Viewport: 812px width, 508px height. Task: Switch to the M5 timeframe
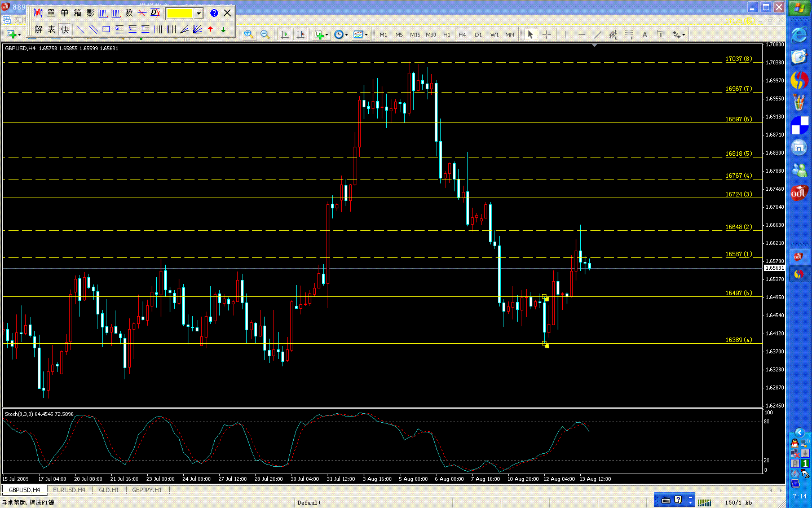point(399,35)
